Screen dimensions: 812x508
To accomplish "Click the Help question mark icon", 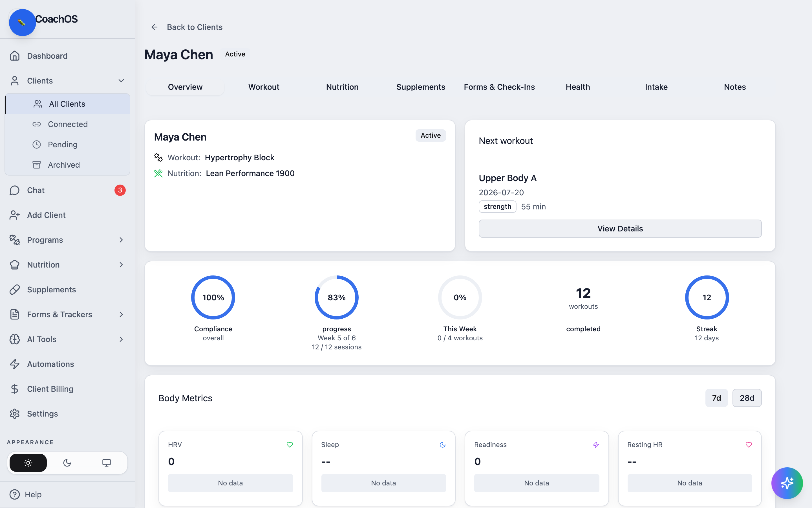I will 14,494.
